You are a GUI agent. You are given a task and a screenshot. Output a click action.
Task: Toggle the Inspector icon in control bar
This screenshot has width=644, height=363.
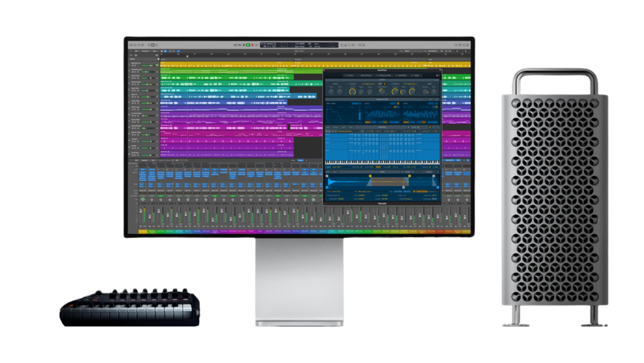tap(135, 45)
